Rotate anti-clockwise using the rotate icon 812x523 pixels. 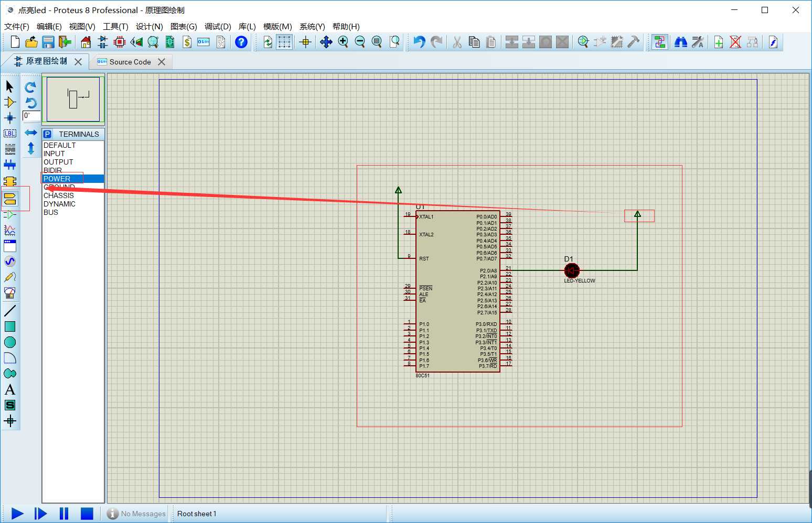coord(30,103)
